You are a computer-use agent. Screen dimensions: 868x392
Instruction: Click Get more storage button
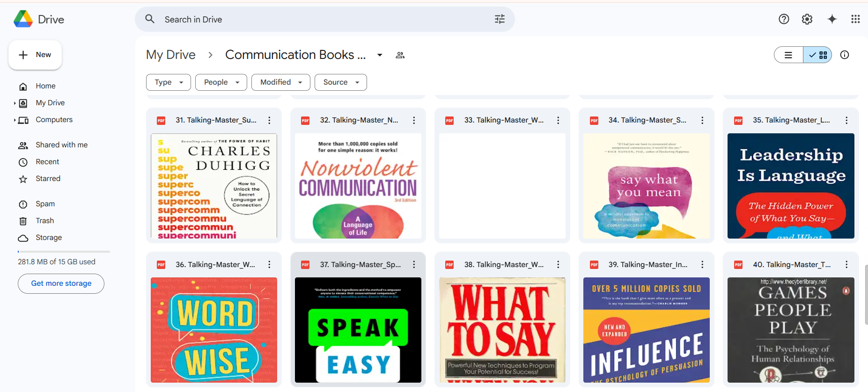(61, 283)
